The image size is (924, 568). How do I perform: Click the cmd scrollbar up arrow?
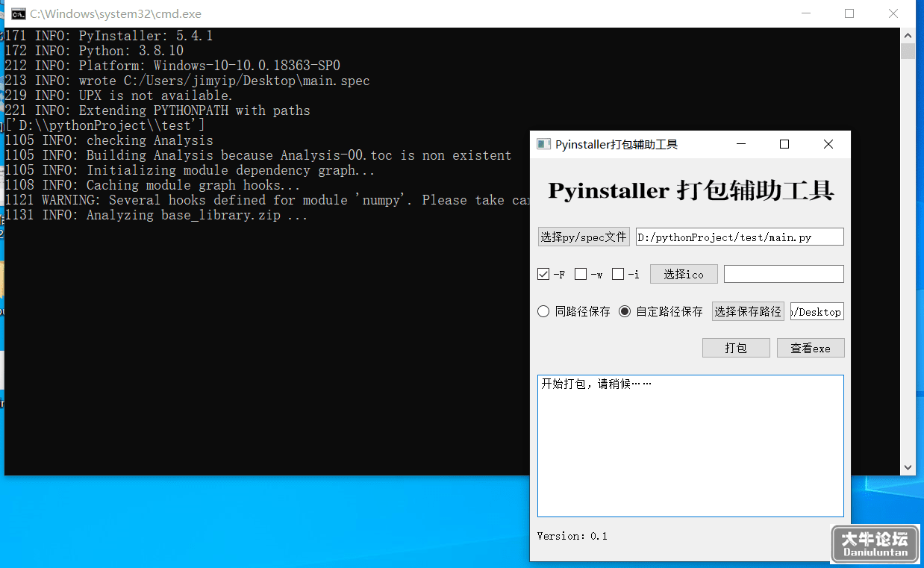point(908,35)
